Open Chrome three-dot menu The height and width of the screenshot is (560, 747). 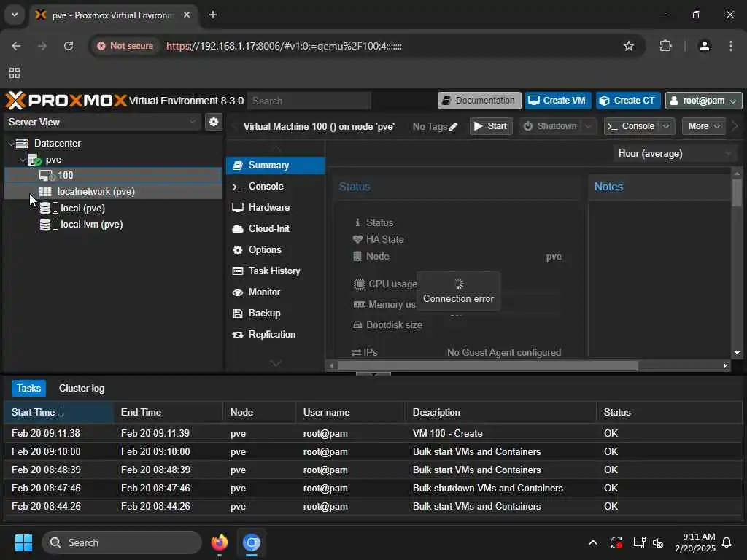731,46
